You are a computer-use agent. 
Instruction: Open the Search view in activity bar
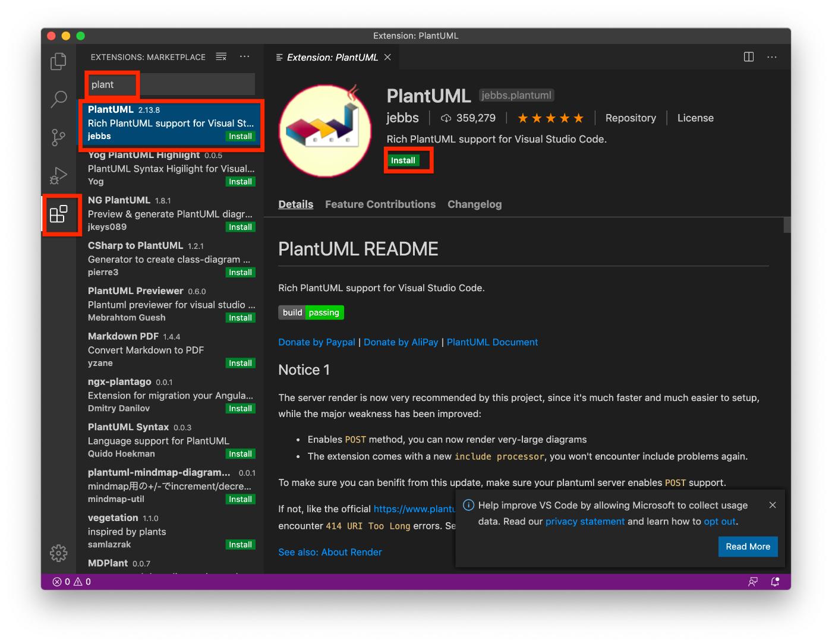[58, 99]
